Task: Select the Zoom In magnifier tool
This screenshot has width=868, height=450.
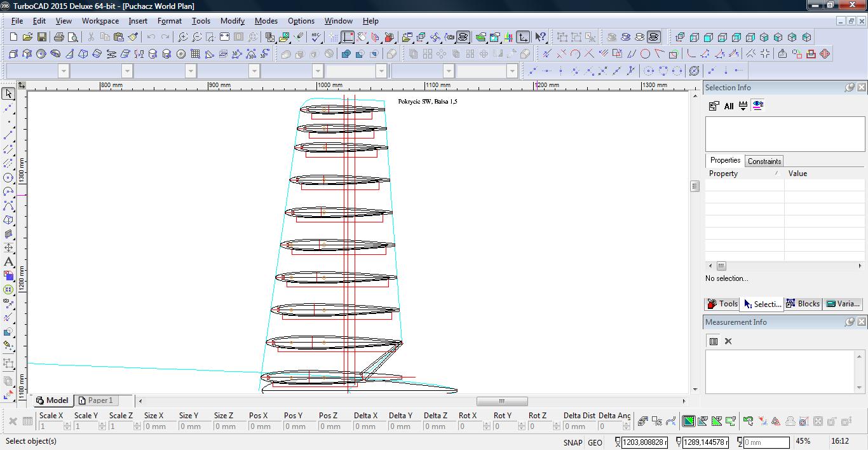Action: pyautogui.click(x=183, y=37)
